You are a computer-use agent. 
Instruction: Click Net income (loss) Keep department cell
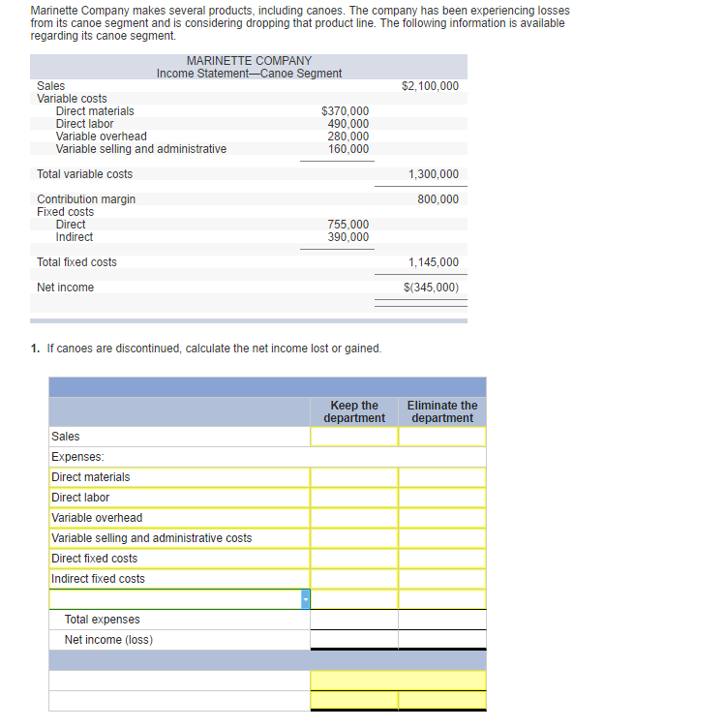(x=354, y=640)
